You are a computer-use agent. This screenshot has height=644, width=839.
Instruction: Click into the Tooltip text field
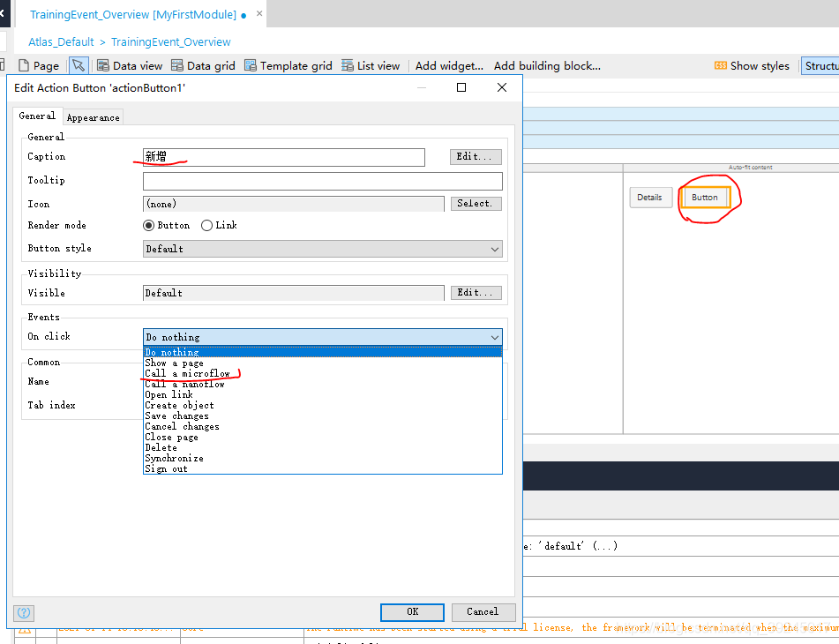click(322, 181)
